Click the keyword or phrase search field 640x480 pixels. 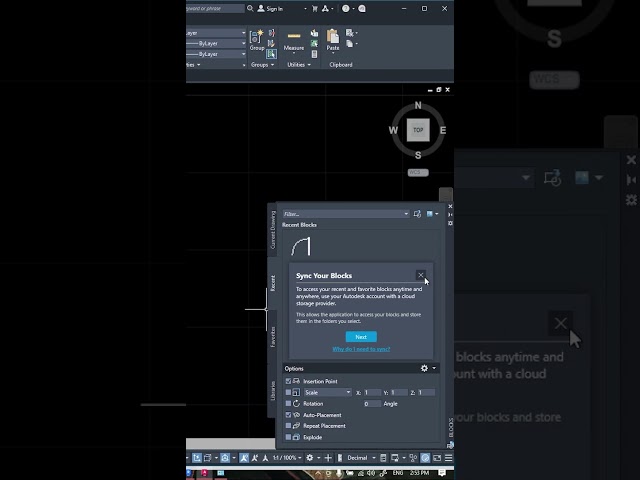215,8
